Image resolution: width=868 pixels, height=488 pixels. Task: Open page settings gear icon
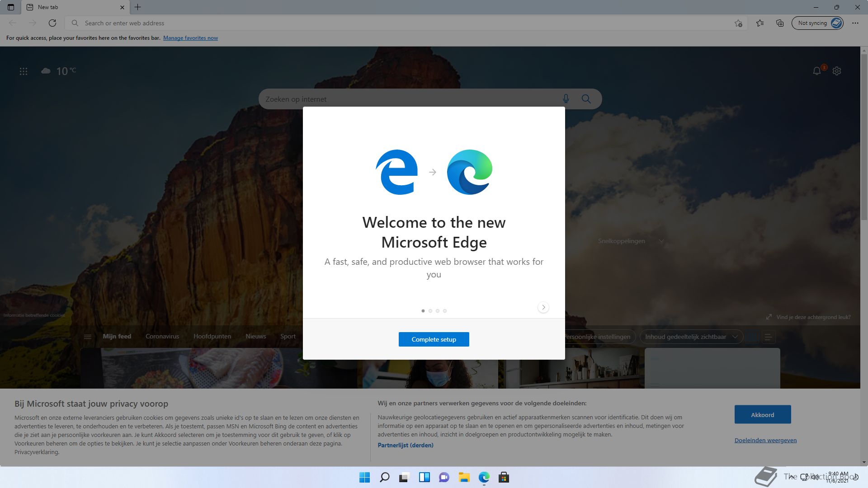[x=837, y=71]
